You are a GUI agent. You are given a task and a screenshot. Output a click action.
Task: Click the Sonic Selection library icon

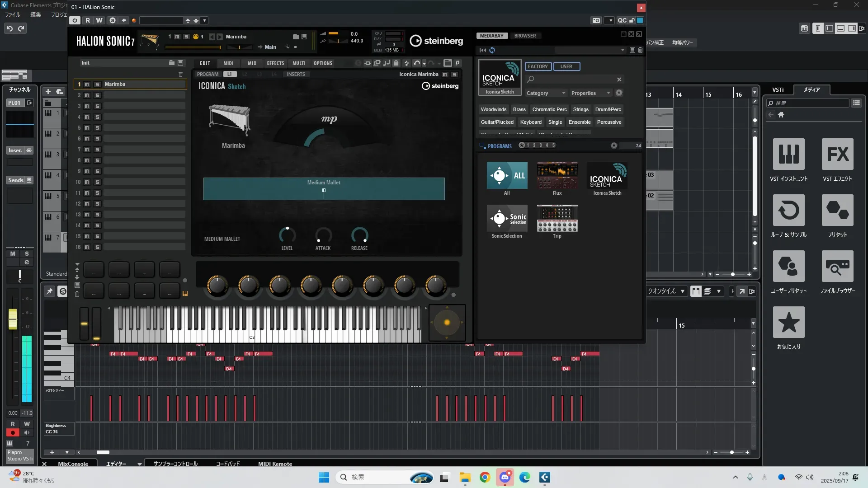[507, 219]
